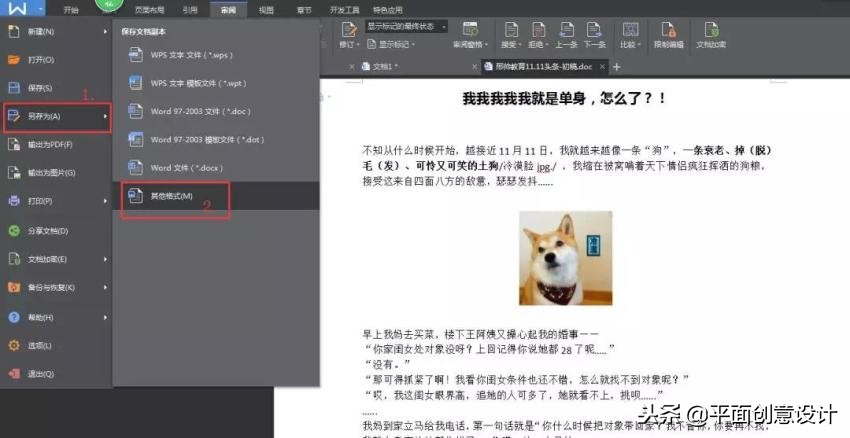Switch to the 审阅 ribbon tab
This screenshot has width=850, height=438.
(x=228, y=10)
